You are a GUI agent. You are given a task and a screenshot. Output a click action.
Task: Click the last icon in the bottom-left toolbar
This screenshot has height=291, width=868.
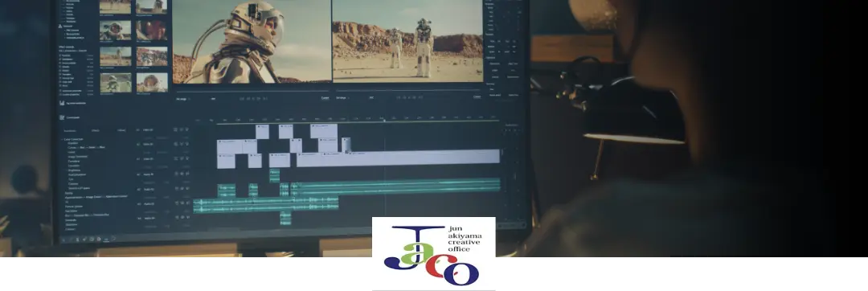[113, 239]
